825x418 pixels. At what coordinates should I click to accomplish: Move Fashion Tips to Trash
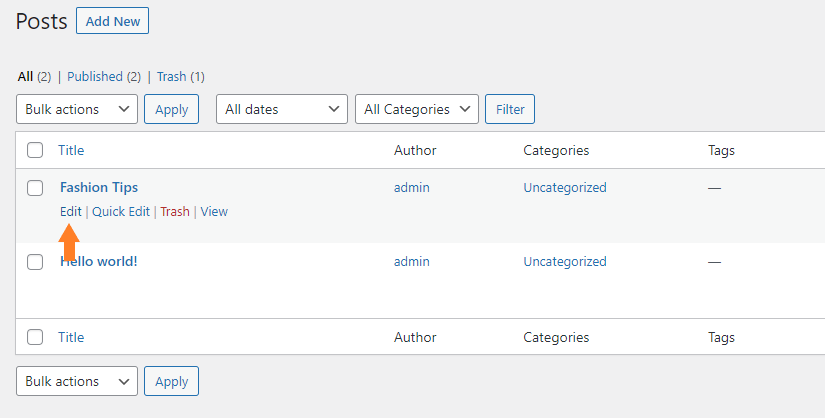tap(175, 212)
